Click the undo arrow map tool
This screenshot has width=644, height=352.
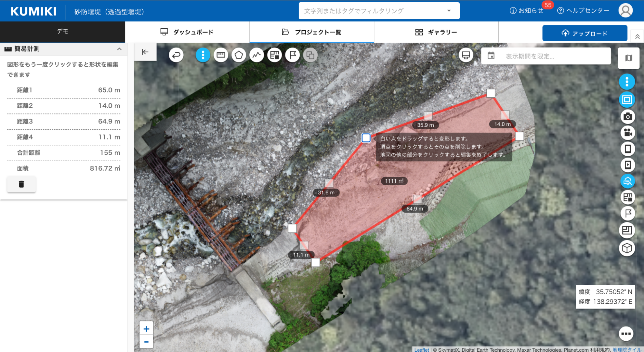176,55
